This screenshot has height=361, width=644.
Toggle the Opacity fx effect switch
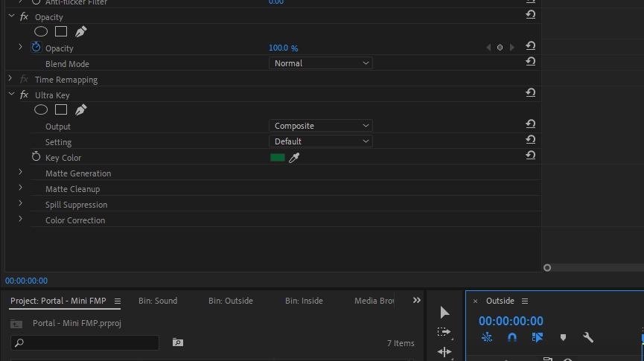25,17
